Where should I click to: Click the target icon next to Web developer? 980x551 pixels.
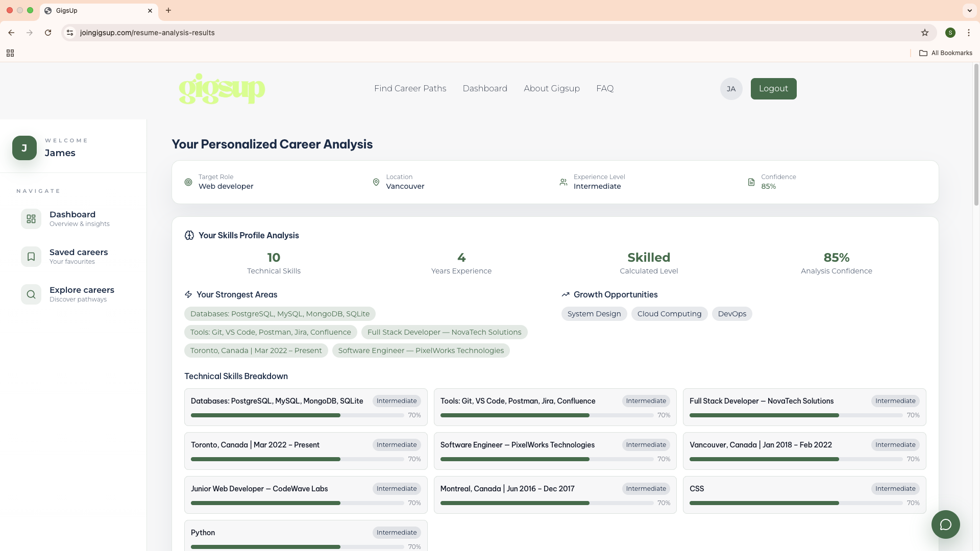[188, 182]
